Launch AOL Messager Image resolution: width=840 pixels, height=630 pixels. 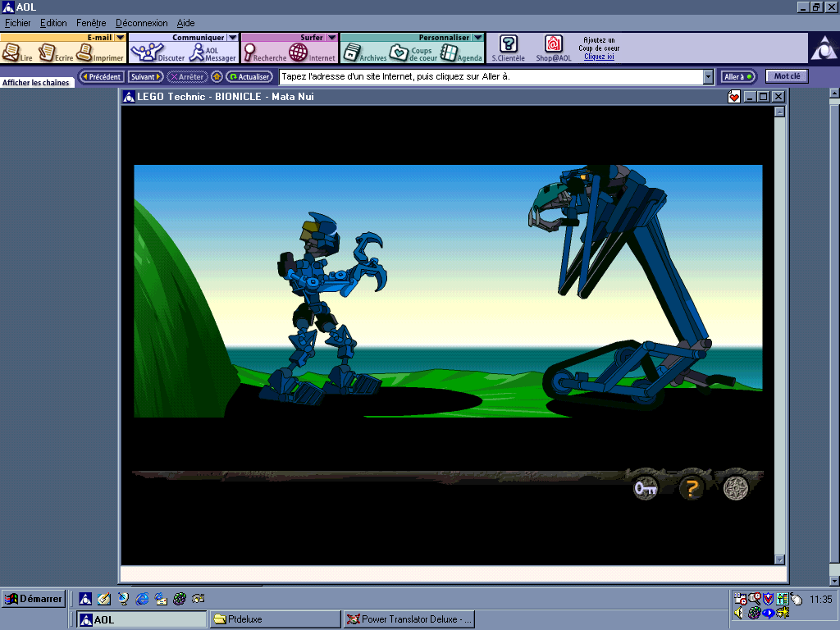pos(212,52)
